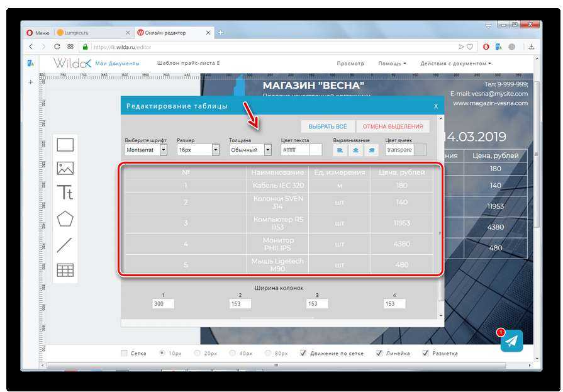Open the Толщина Обычный dropdown
Image resolution: width=563 pixels, height=392 pixels.
click(250, 150)
